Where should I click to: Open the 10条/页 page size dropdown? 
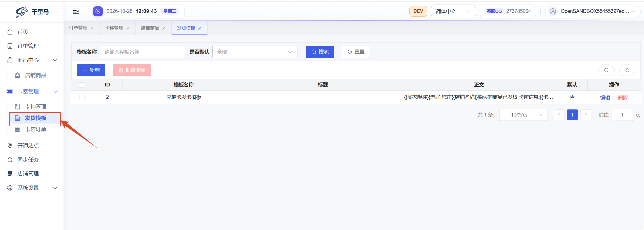(523, 115)
